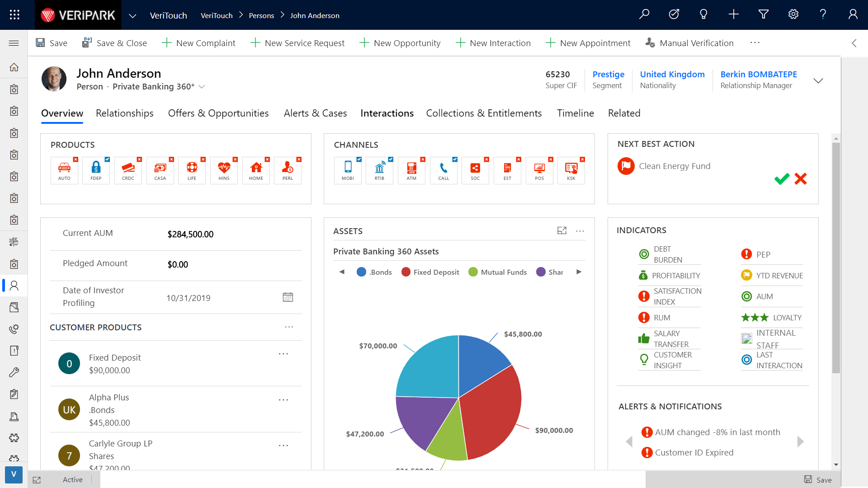Expand the Assets panel full screen

tap(561, 230)
